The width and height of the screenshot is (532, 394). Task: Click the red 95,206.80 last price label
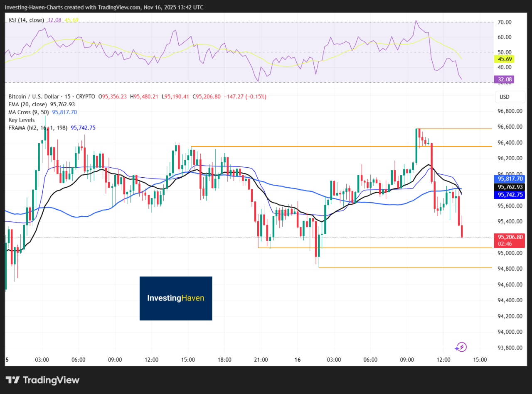(510, 237)
